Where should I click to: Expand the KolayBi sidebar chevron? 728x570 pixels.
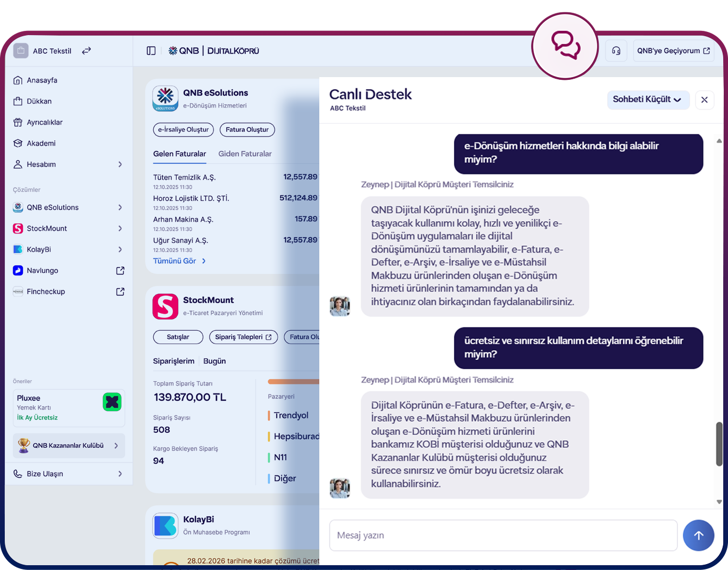tap(120, 249)
